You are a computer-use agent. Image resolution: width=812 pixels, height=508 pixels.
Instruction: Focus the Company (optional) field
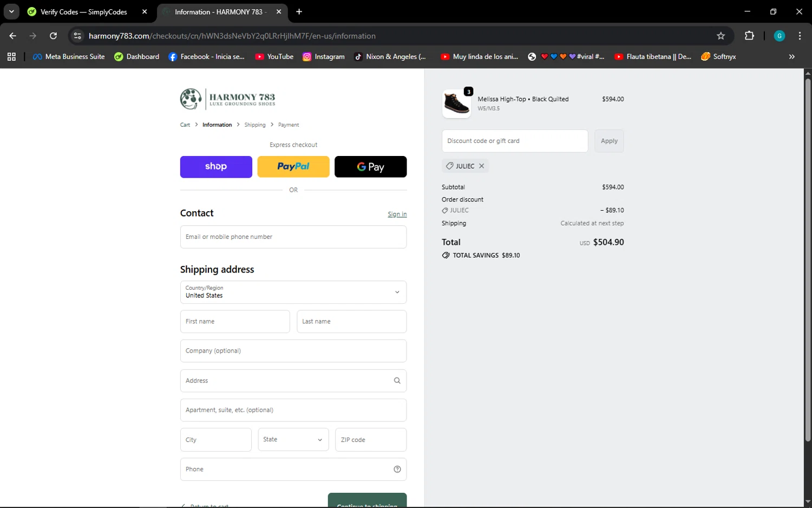point(293,351)
